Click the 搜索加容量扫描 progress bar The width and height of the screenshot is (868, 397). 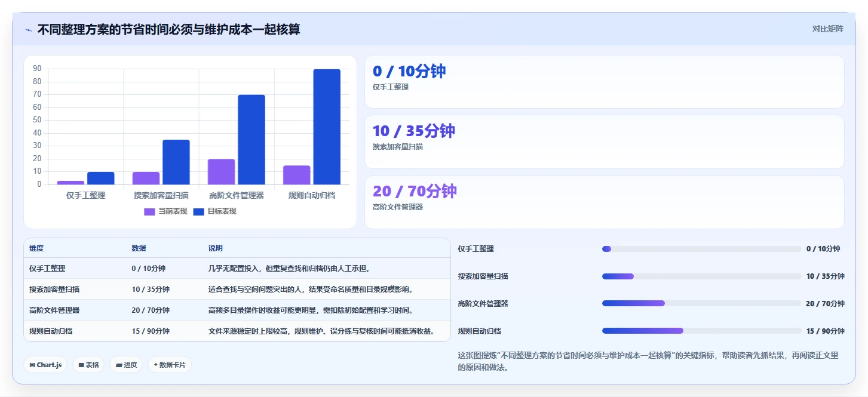coord(701,276)
